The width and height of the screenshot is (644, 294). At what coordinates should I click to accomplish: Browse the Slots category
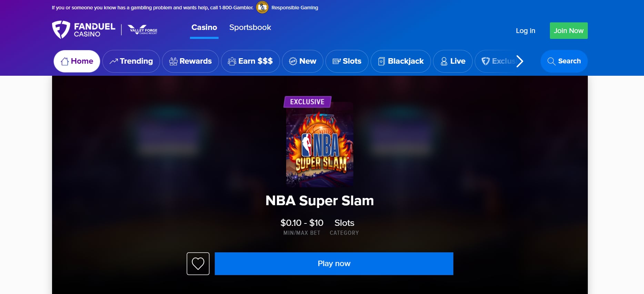click(347, 61)
